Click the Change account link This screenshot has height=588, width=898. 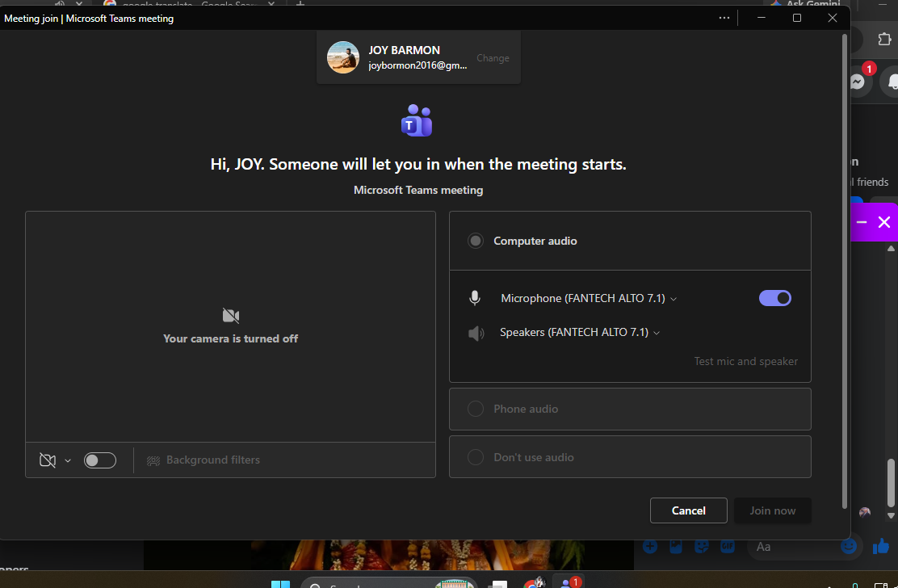[493, 58]
